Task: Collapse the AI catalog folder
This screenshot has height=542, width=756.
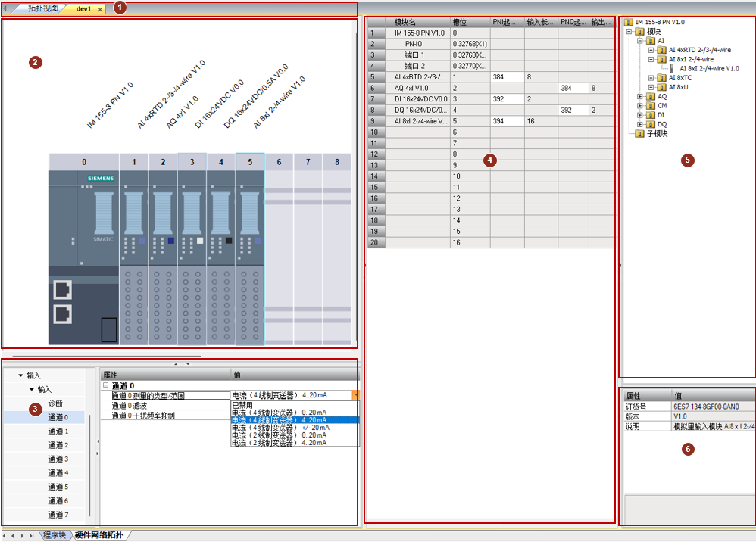Action: (640, 40)
